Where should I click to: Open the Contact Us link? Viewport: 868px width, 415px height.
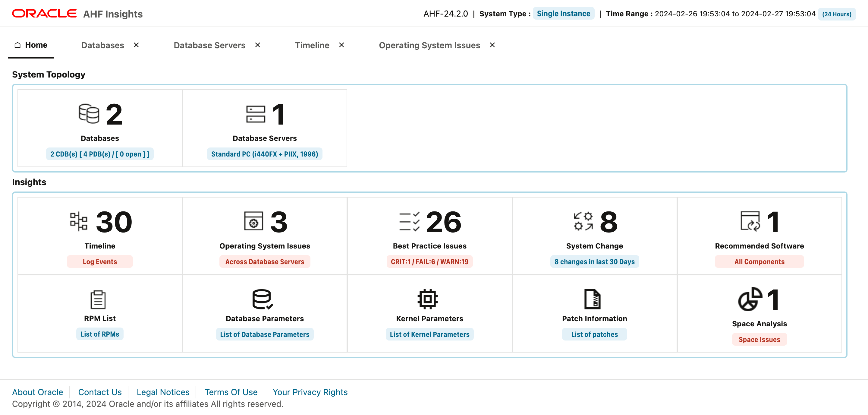[100, 392]
